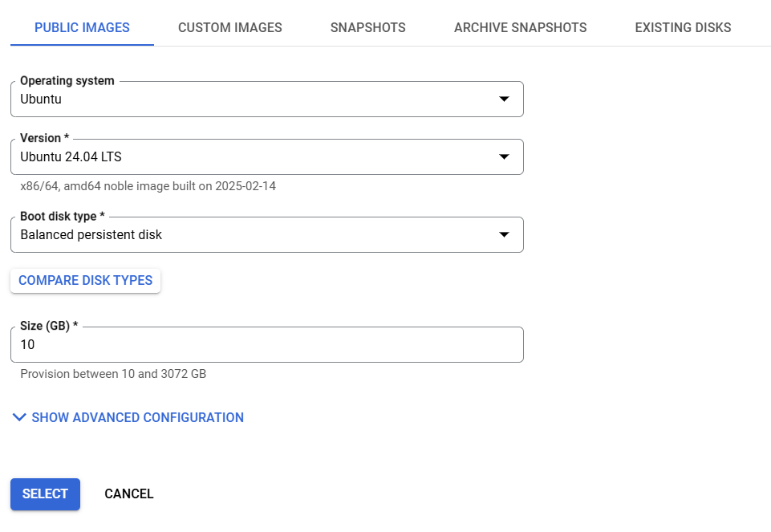Click the Operating system dropdown arrow

pyautogui.click(x=504, y=99)
